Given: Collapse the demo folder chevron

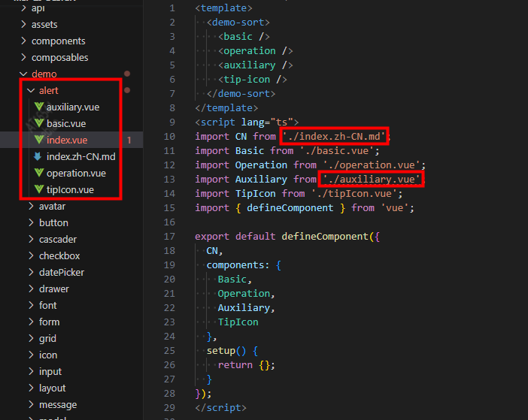Looking at the screenshot, I should tap(23, 74).
